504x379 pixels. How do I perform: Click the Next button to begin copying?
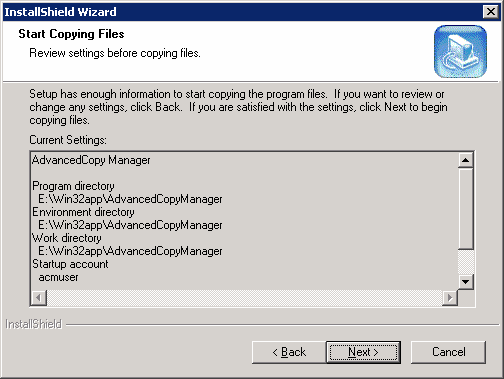363,352
